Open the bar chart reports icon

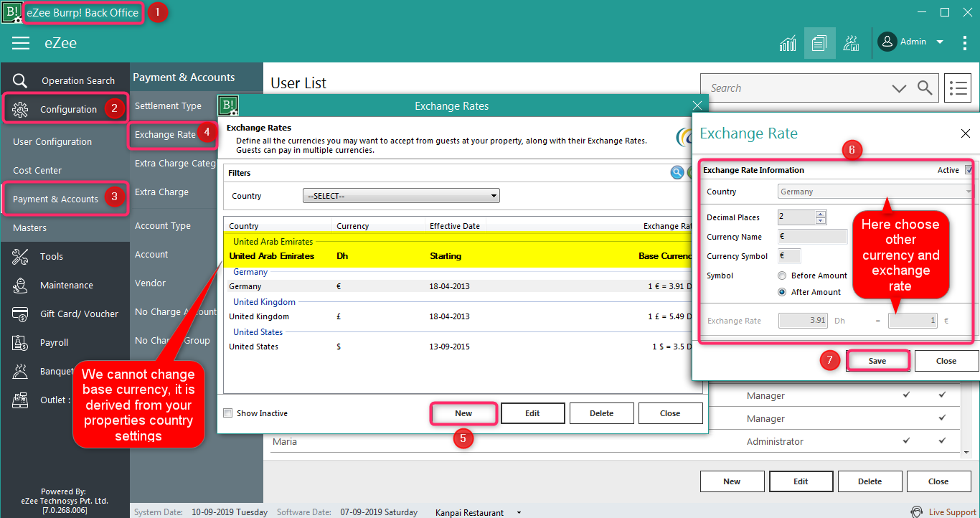788,43
